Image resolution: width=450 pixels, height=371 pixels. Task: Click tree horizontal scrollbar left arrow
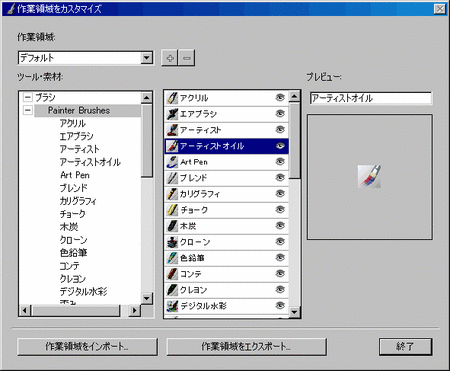click(x=24, y=310)
